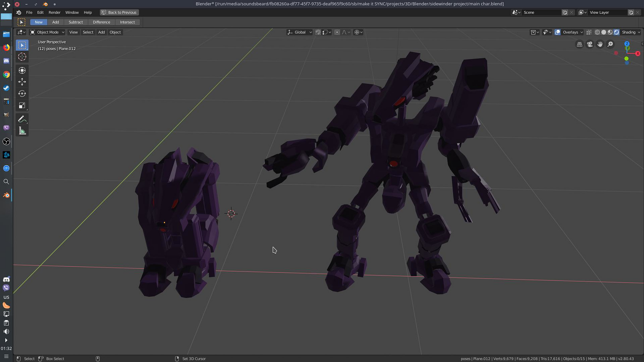Choose the Scale tool
The image size is (644, 362).
coord(22,106)
